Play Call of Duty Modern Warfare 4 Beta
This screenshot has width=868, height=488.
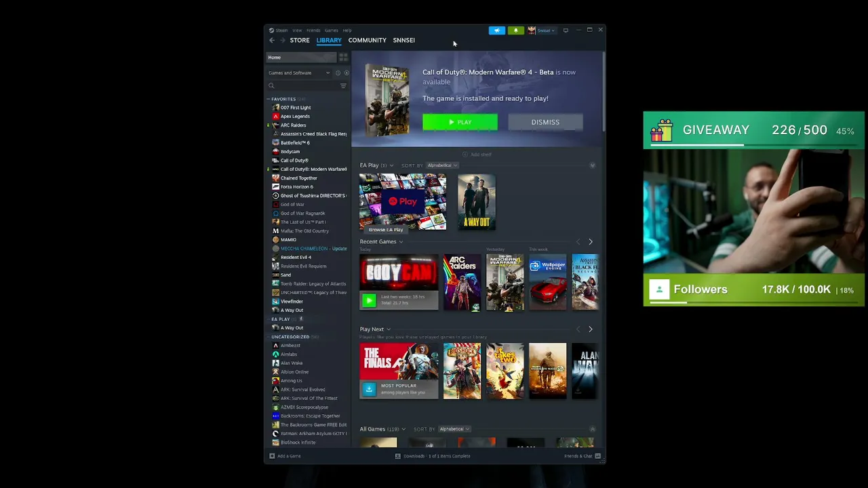[x=460, y=123]
